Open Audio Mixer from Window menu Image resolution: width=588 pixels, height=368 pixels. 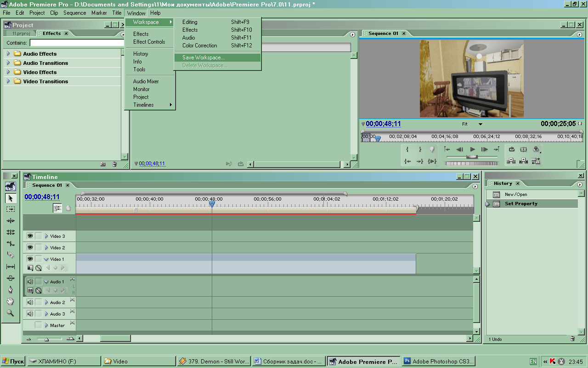(150, 81)
